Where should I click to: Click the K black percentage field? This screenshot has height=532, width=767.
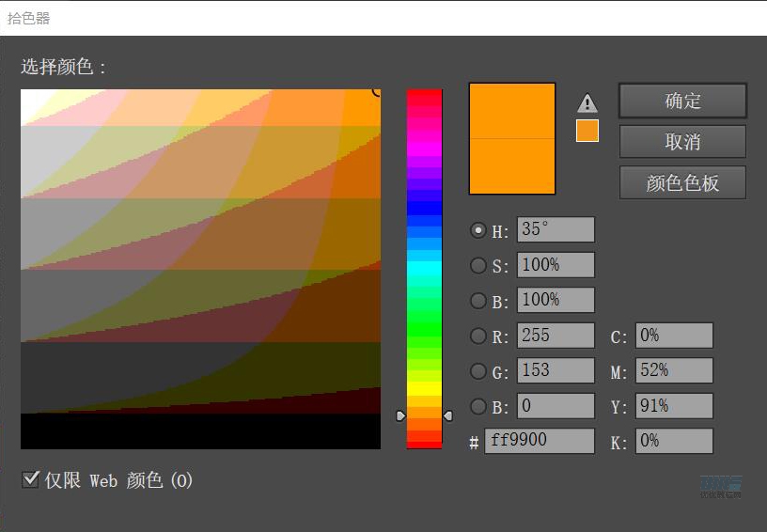pyautogui.click(x=674, y=441)
